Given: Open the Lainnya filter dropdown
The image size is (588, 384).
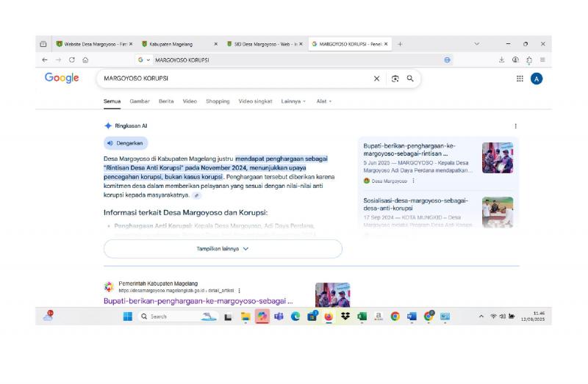Looking at the screenshot, I should (x=293, y=101).
